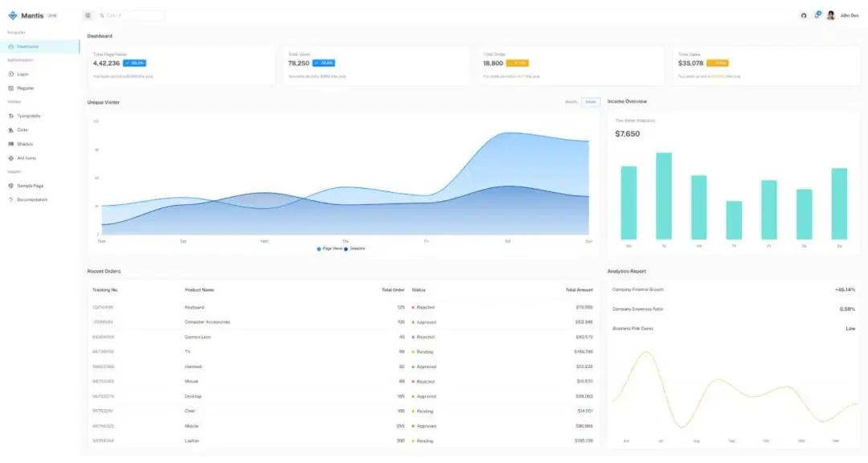The height and width of the screenshot is (463, 868).
Task: Open notifications via the bell icon
Action: tap(817, 14)
